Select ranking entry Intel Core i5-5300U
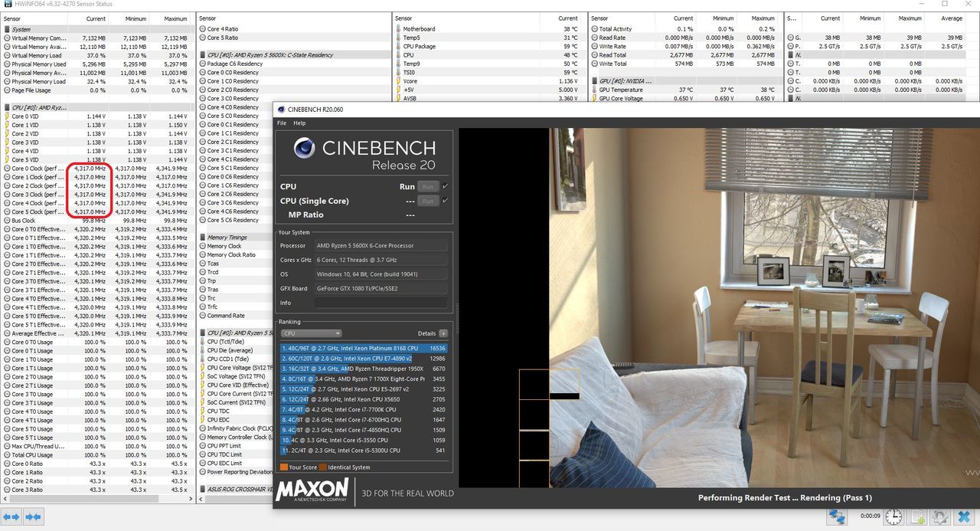This screenshot has width=980, height=531. pyautogui.click(x=364, y=451)
